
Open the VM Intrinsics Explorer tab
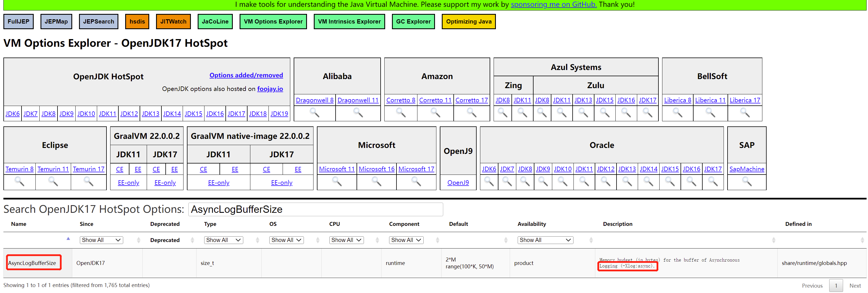pos(349,22)
